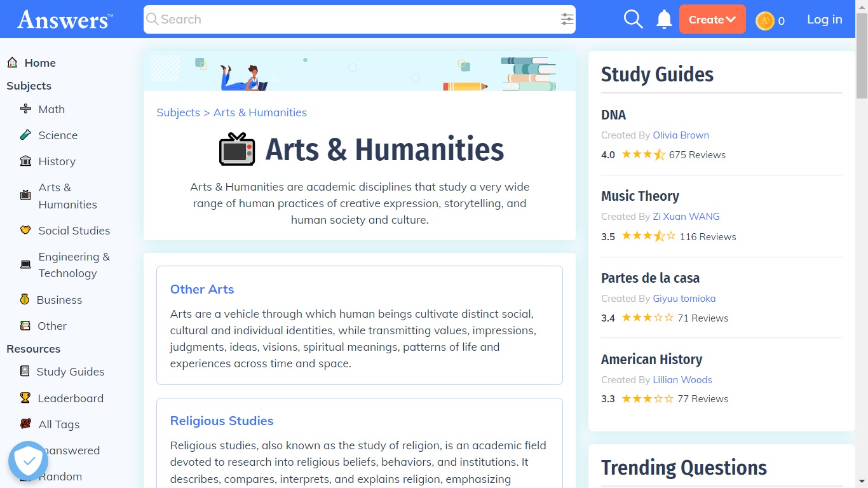Open the Religious Studies topic link
868x488 pixels.
(x=222, y=421)
